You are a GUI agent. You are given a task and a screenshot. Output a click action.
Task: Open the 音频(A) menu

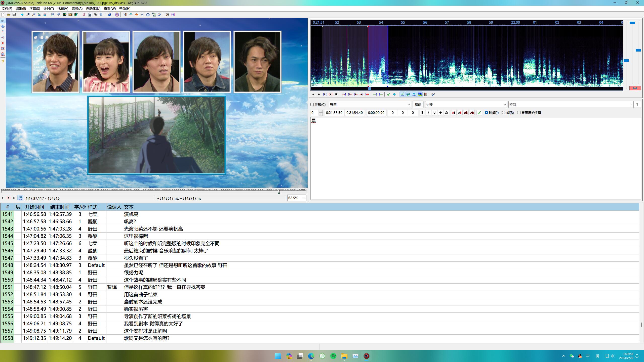click(77, 9)
